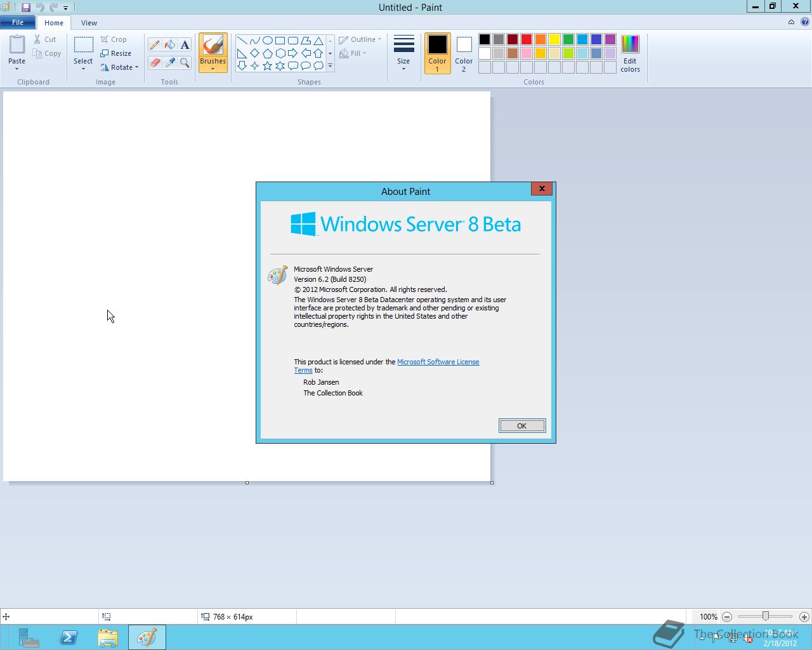Select the Eraser tool
The width and height of the screenshot is (812, 650).
[155, 62]
